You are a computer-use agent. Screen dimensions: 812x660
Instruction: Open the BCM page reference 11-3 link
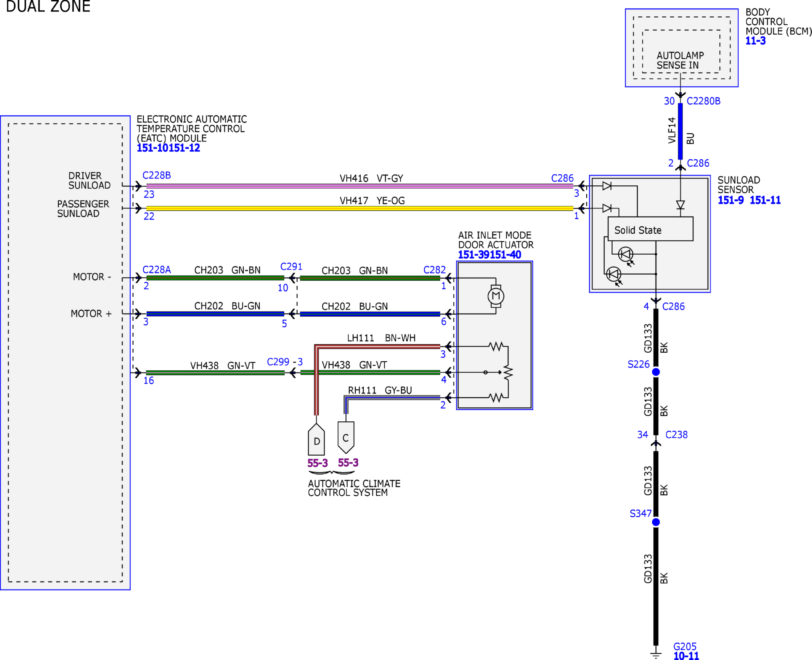755,41
